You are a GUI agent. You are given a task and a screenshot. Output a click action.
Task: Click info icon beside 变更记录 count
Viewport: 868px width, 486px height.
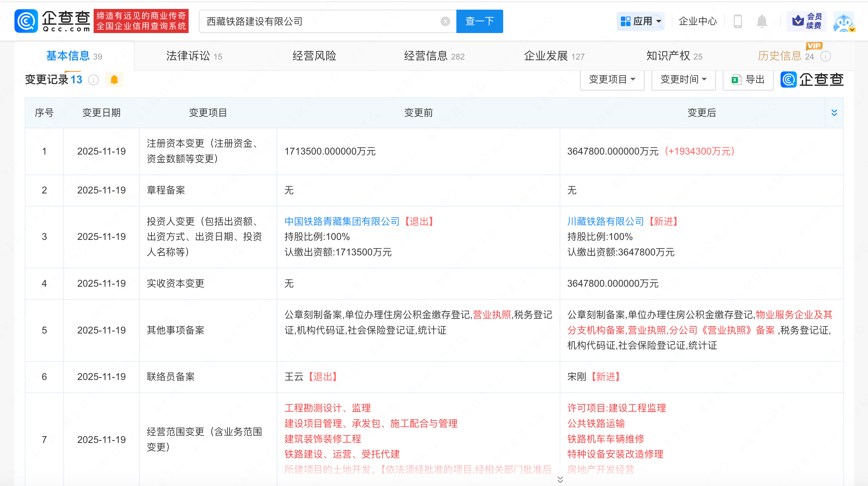(x=93, y=80)
